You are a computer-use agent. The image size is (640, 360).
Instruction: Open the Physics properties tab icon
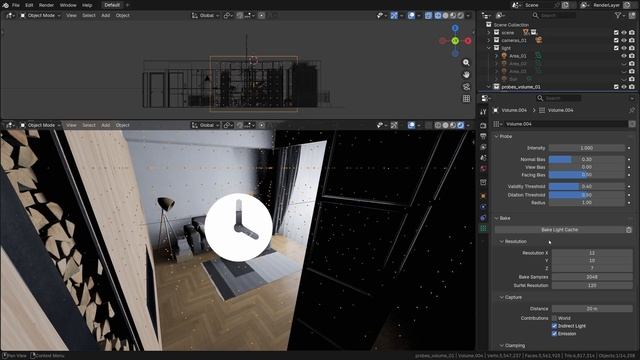point(483,207)
